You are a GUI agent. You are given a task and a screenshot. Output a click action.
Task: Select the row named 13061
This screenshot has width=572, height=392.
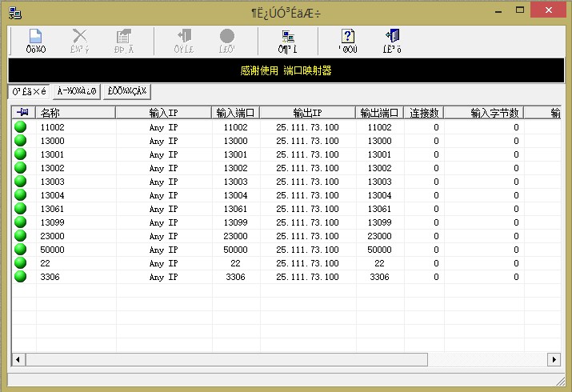coord(286,209)
